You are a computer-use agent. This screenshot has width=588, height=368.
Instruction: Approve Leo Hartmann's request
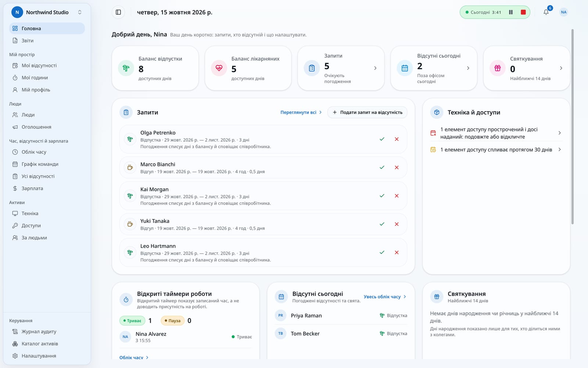(x=382, y=252)
